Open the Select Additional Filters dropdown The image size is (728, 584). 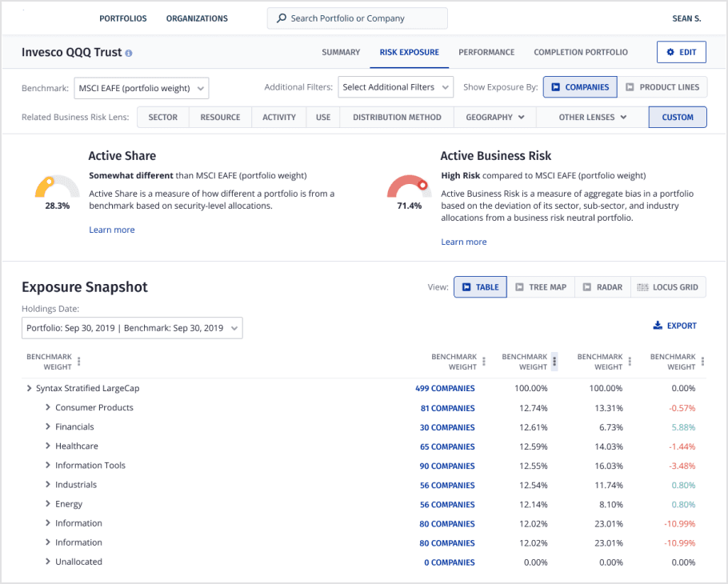395,87
